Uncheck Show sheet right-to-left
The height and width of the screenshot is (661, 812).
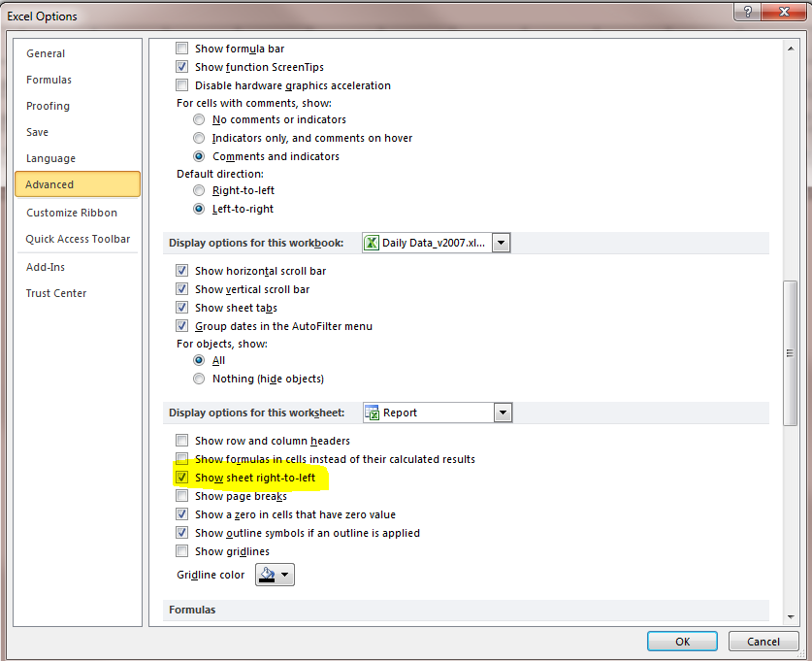pyautogui.click(x=181, y=478)
